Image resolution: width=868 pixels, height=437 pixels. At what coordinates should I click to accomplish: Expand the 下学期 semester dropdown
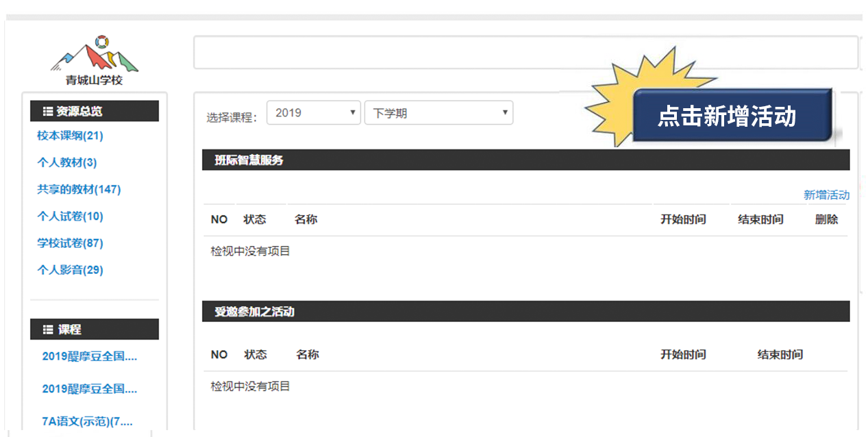tap(438, 113)
